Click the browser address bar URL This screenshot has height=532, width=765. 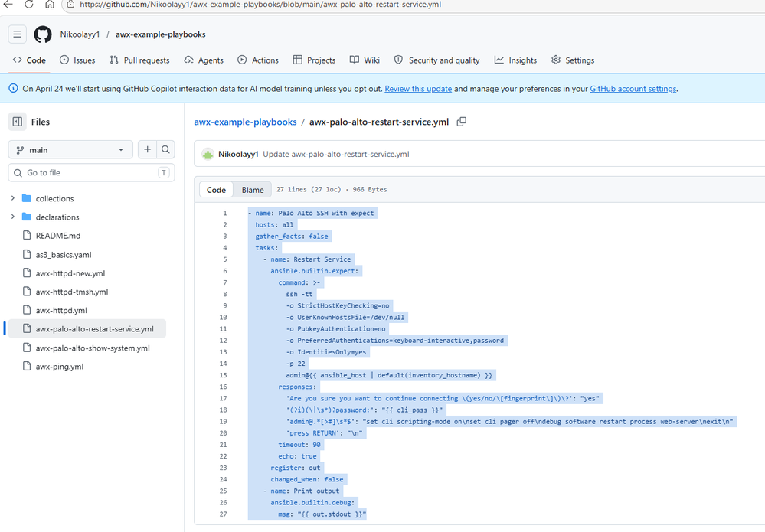tap(260, 5)
